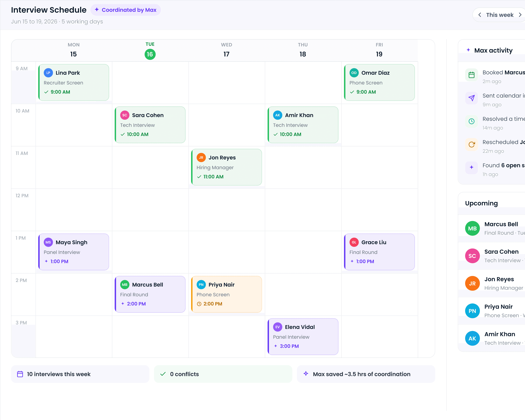Image resolution: width=525 pixels, height=420 pixels.
Task: Select Wednesday 17 column header
Action: (226, 50)
